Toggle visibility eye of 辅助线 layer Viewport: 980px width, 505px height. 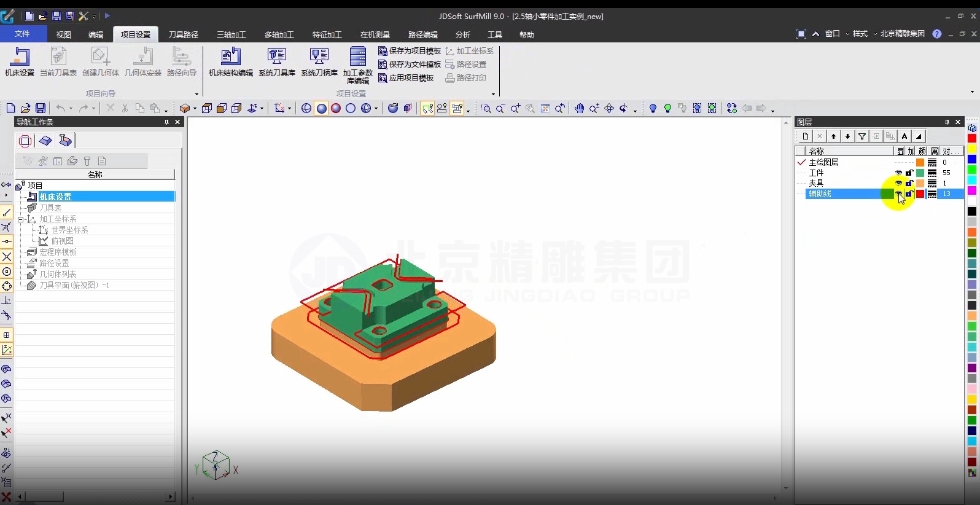(x=899, y=194)
